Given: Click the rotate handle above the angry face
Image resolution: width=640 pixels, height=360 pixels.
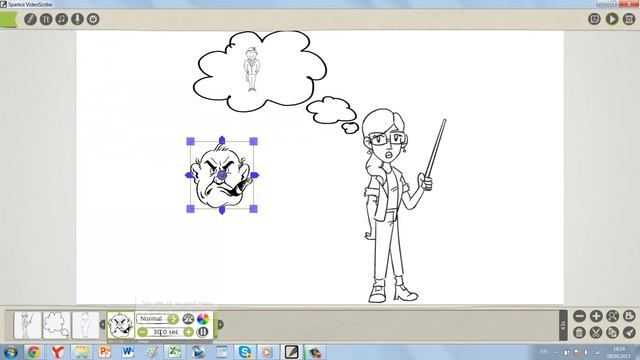Looking at the screenshot, I should click(222, 140).
